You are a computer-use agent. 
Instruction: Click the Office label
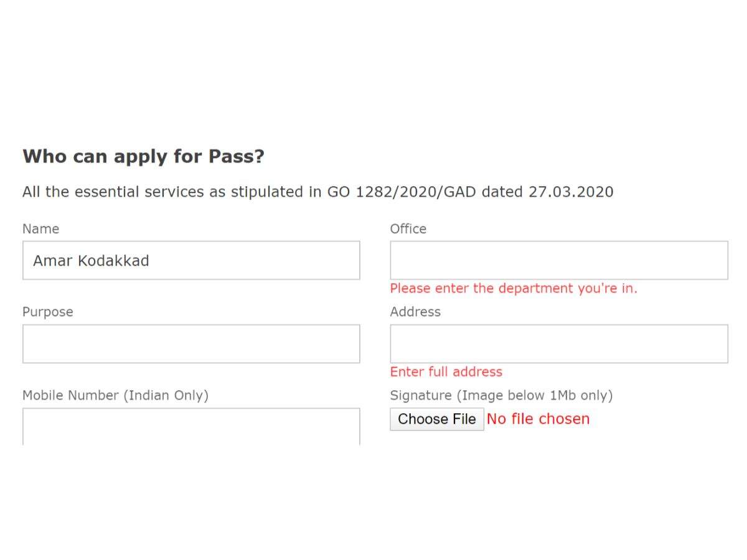click(x=408, y=228)
